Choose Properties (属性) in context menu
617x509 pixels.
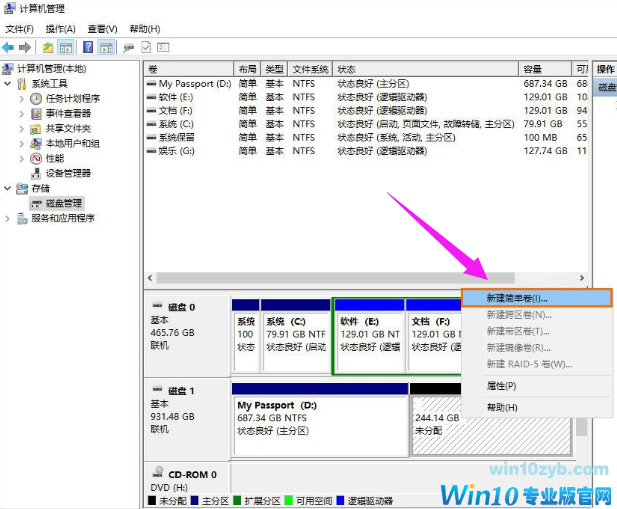537,386
